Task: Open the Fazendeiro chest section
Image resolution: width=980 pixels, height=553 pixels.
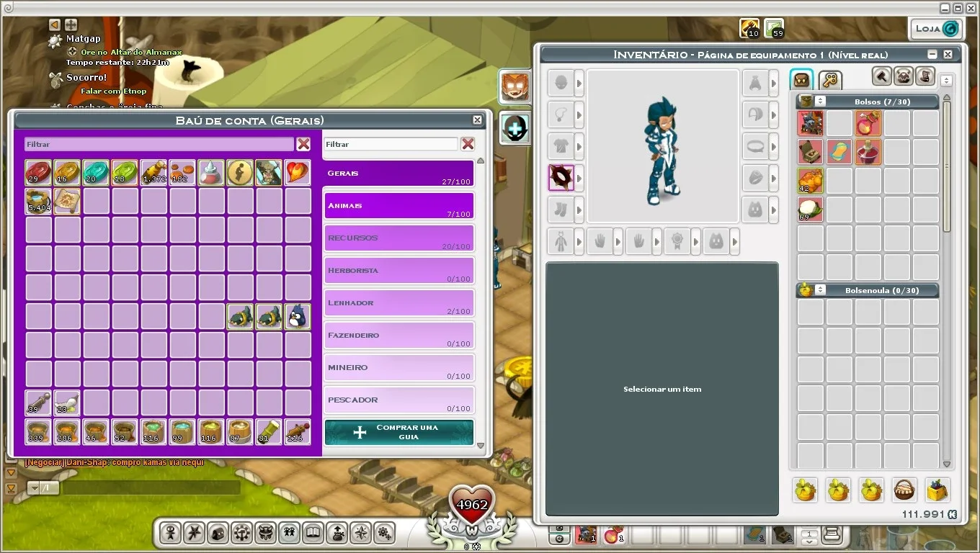Action: pyautogui.click(x=399, y=336)
